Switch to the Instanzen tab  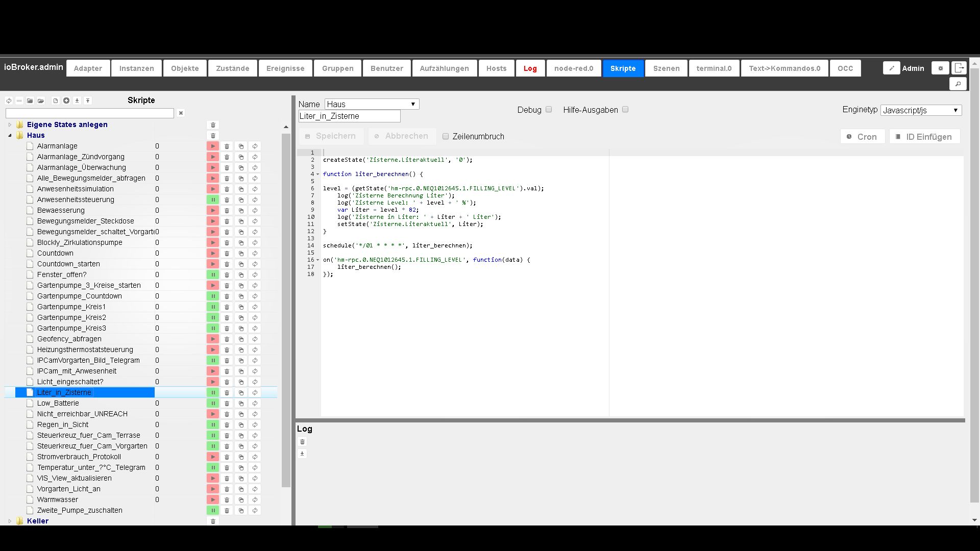[x=137, y=68]
